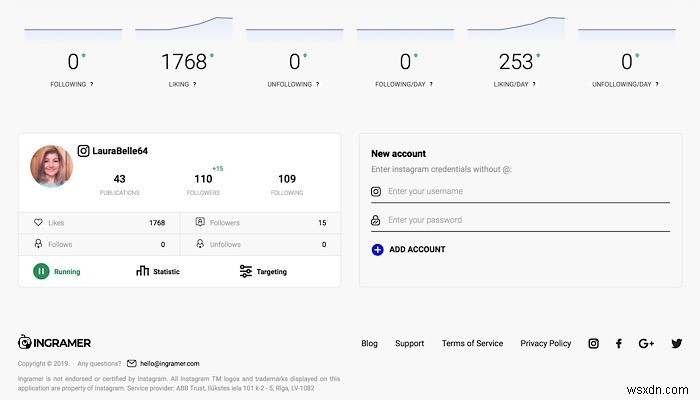The image size is (700, 400).
Task: Click LauraBelle64 profile avatar thumbnail
Action: point(52,166)
